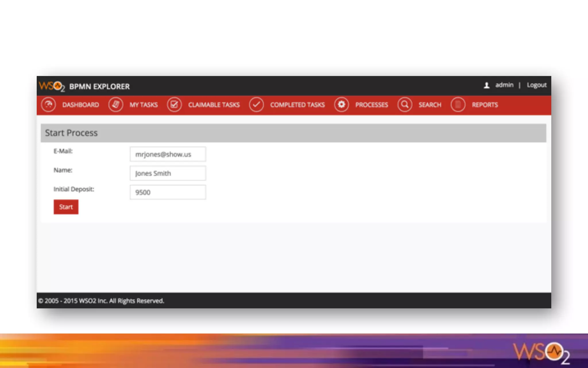Click the Claimable Tasks checkbox icon
Image resolution: width=588 pixels, height=368 pixels.
(x=174, y=105)
